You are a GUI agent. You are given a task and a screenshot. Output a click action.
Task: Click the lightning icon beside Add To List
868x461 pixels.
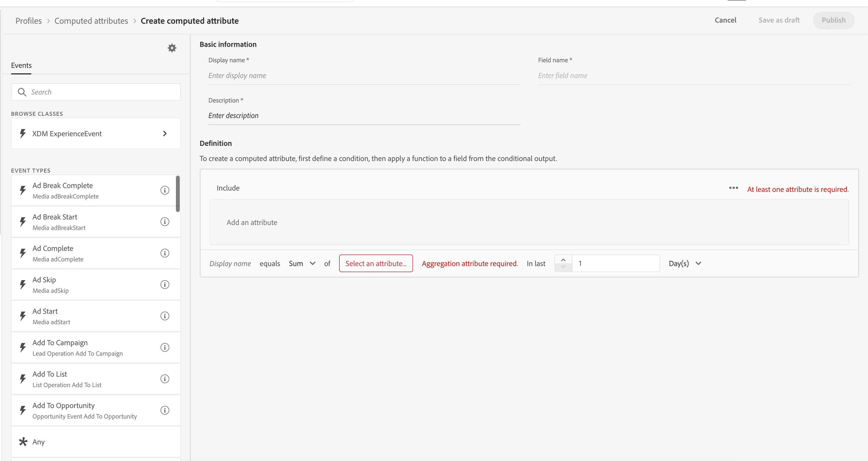click(x=23, y=379)
